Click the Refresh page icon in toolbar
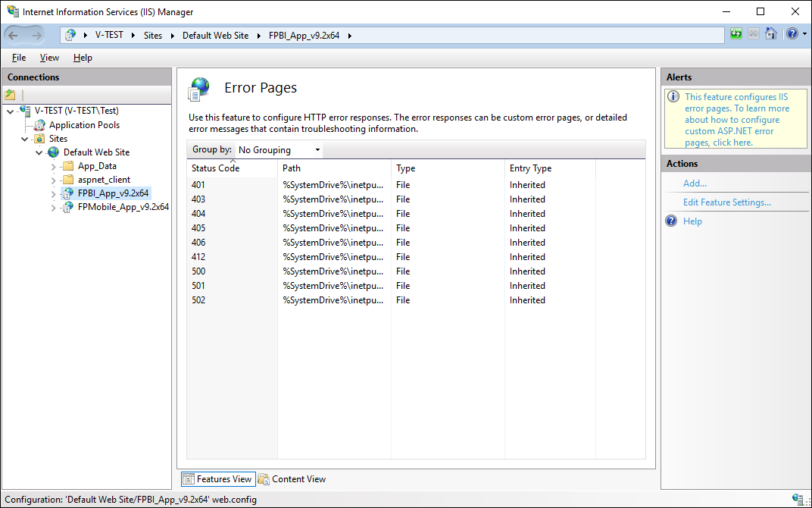Image resolution: width=812 pixels, height=508 pixels. [735, 34]
